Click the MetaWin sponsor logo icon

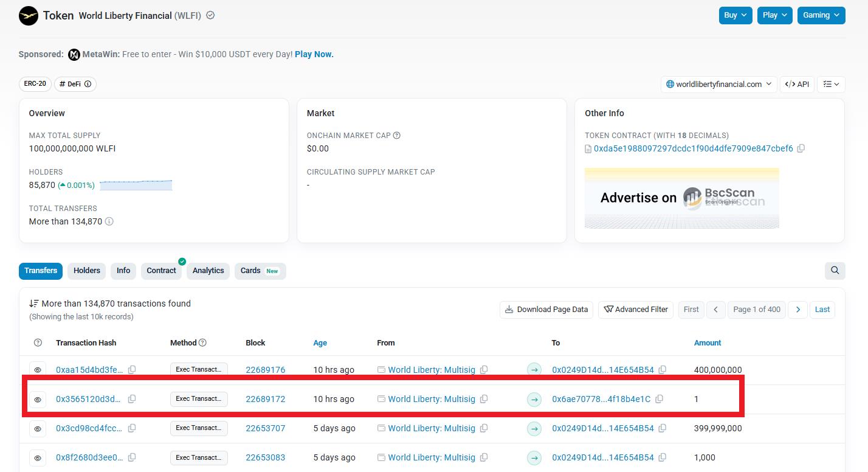74,55
